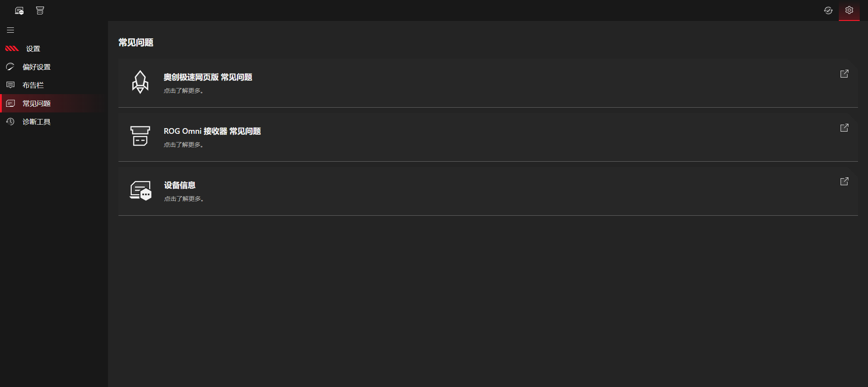Screen dimensions: 868x387
Task: Click the 设备信息 title text
Action: click(x=179, y=185)
